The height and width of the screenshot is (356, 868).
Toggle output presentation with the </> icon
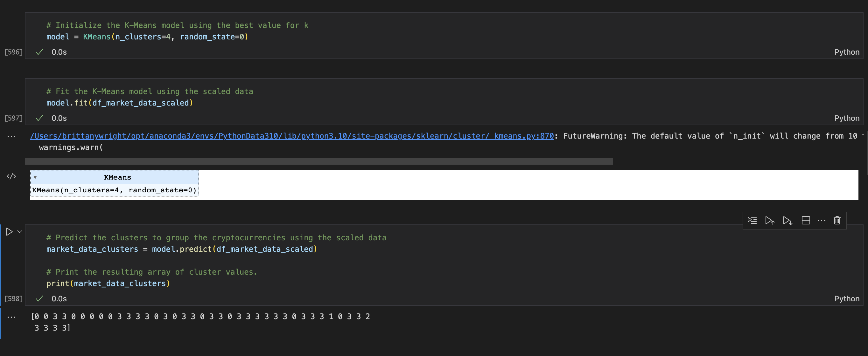pyautogui.click(x=11, y=176)
